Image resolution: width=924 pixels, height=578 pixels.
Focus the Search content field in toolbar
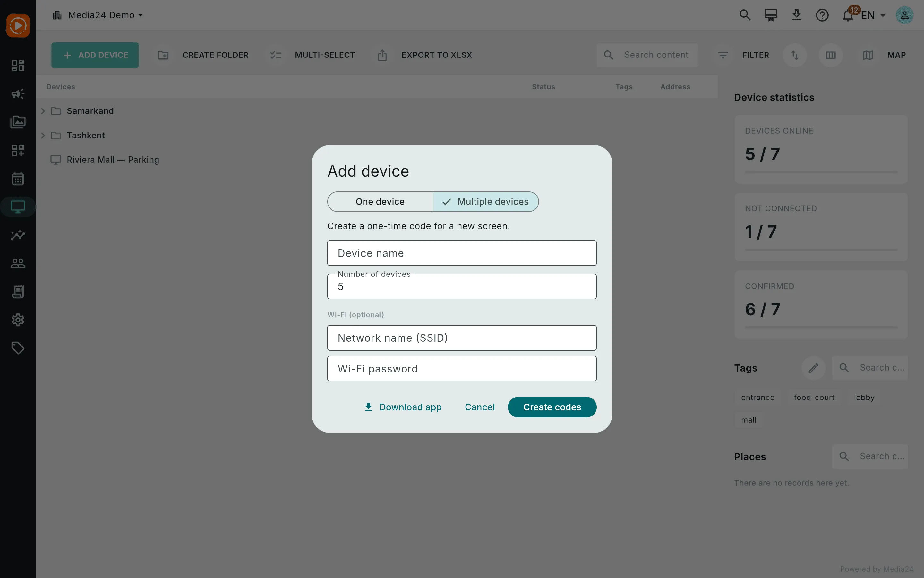coord(647,55)
